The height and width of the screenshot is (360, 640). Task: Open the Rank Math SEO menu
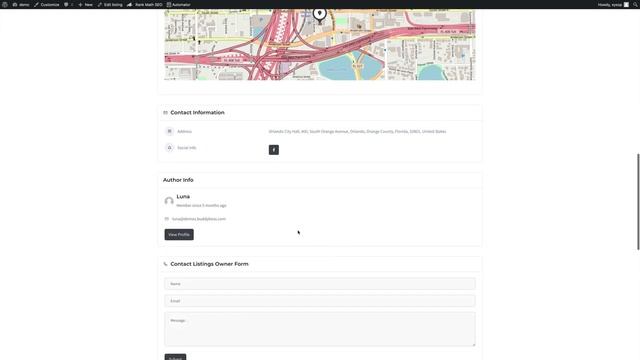(144, 4)
